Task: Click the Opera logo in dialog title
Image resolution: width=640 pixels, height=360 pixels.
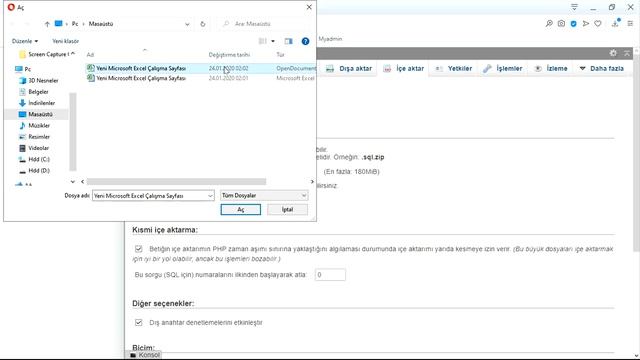Action: (11, 7)
